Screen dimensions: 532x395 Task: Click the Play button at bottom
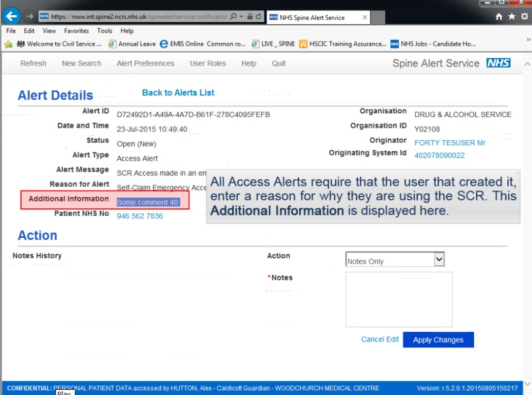tap(64, 392)
